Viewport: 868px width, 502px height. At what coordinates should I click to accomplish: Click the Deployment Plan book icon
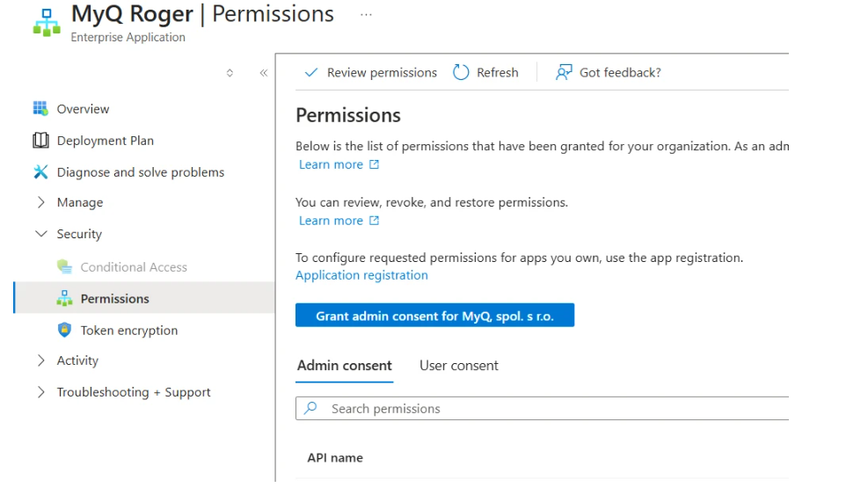[x=40, y=140]
